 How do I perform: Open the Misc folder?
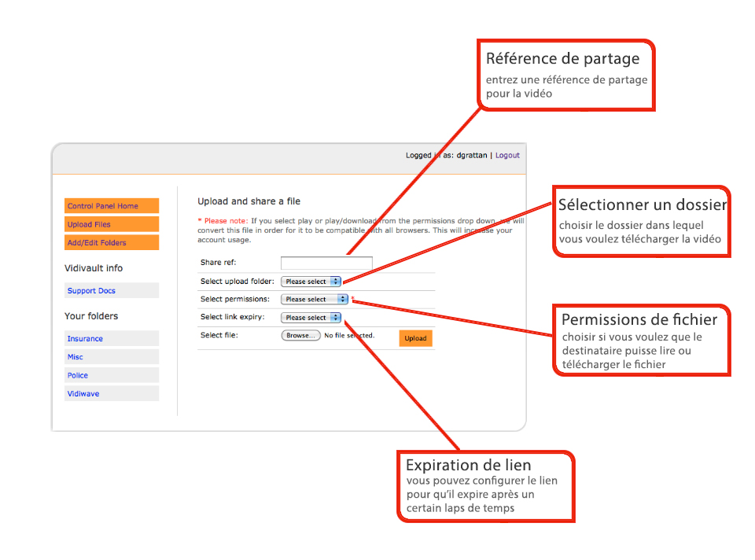coord(76,357)
